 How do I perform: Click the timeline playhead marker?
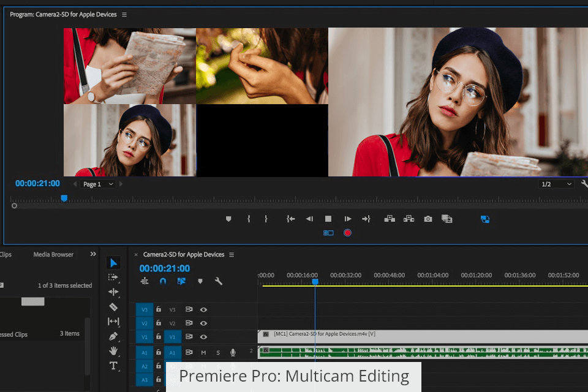pyautogui.click(x=315, y=281)
